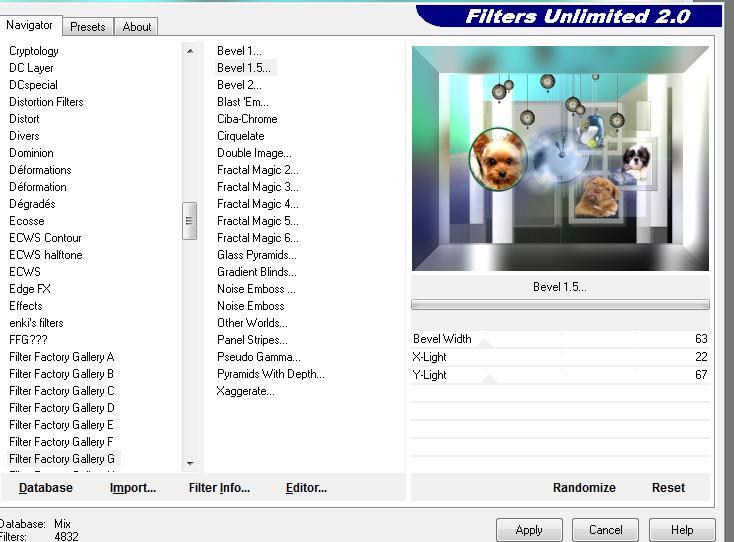Screen dimensions: 734x542
Task: Choose the Fractal Magic 5... filter
Action: (x=257, y=221)
